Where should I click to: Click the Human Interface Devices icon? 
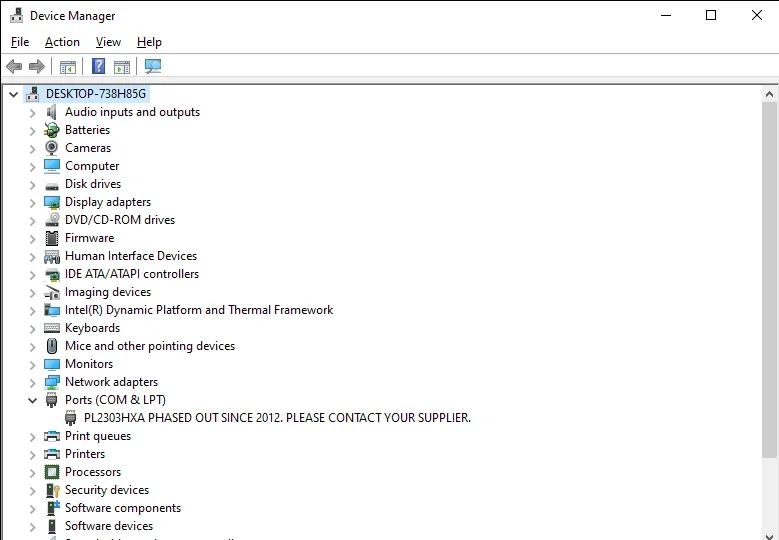(52, 256)
